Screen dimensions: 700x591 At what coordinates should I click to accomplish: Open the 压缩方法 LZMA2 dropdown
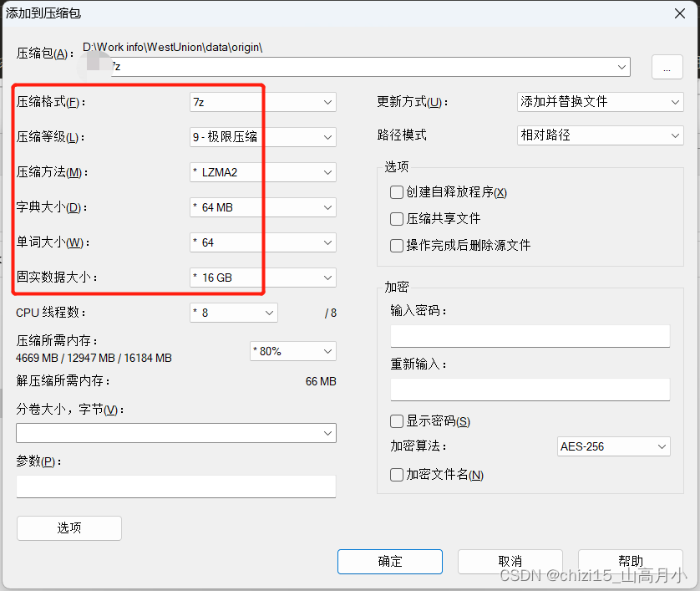click(x=263, y=172)
